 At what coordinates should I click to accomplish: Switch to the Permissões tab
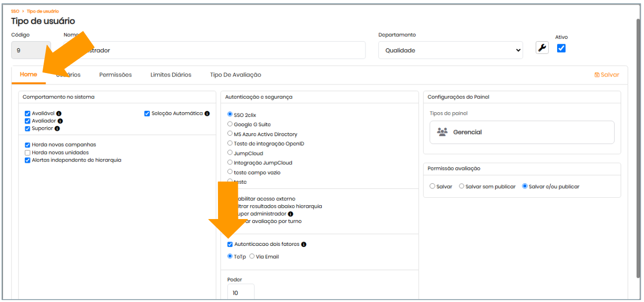coord(115,75)
